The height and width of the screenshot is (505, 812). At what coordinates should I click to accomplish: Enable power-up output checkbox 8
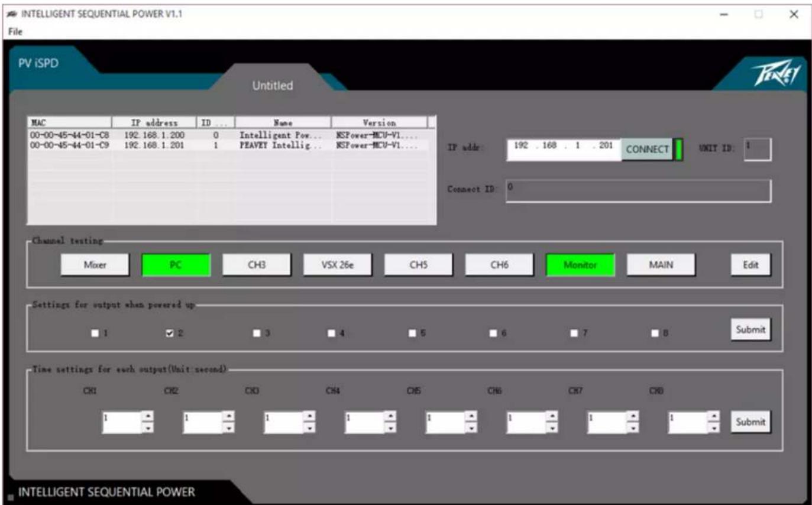point(655,334)
